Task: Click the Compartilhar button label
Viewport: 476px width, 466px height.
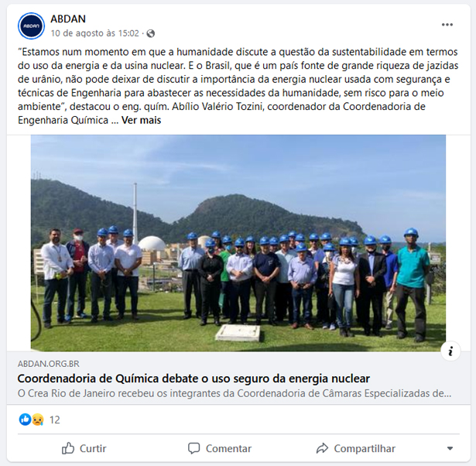Action: 365,448
